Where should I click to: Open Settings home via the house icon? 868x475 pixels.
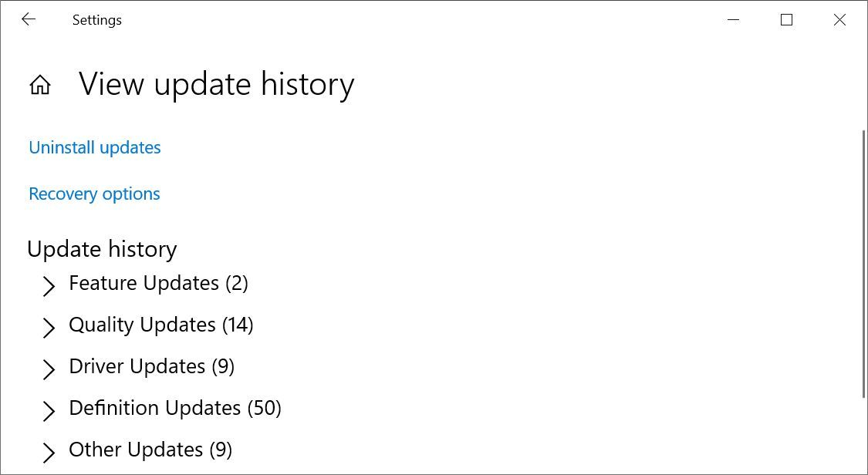coord(39,84)
